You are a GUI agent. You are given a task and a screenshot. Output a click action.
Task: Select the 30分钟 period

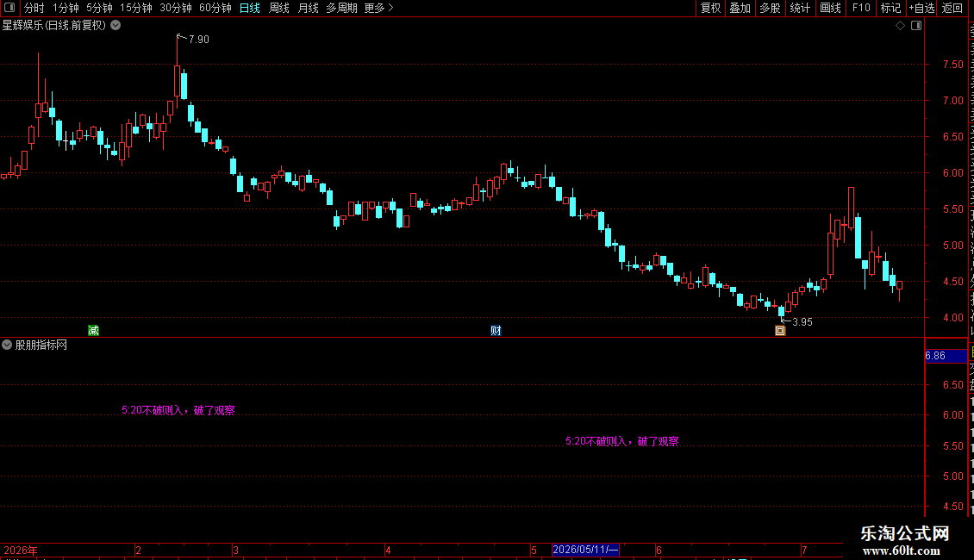(x=176, y=8)
